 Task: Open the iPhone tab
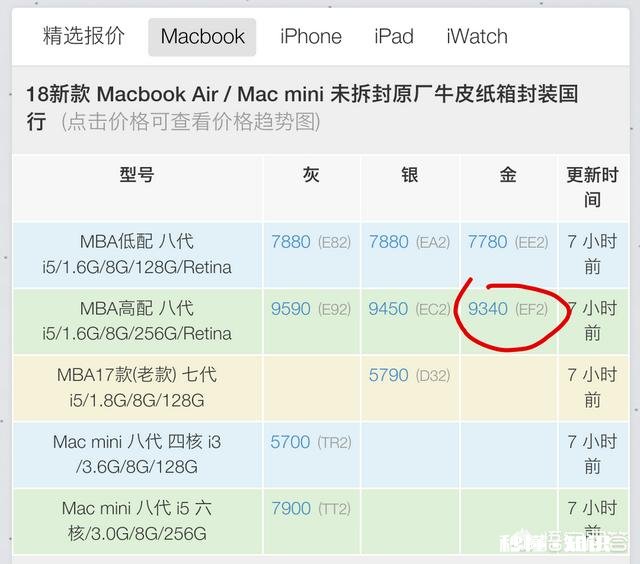[310, 36]
